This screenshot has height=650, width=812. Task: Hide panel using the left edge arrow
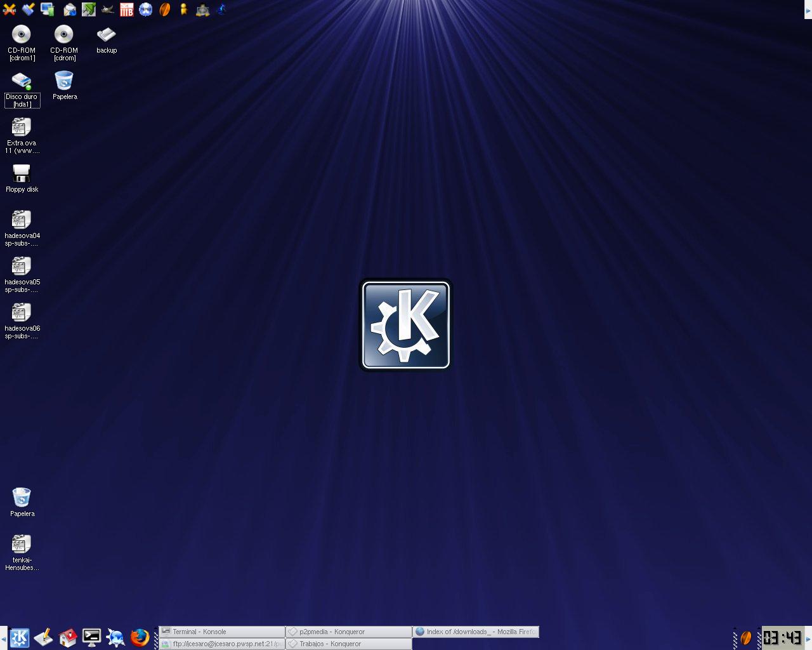[x=3, y=637]
